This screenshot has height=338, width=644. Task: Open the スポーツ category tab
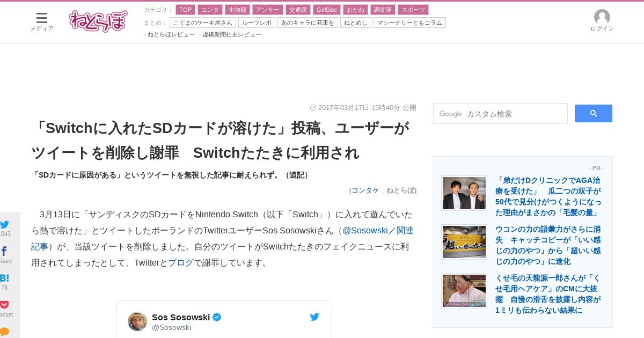(413, 10)
